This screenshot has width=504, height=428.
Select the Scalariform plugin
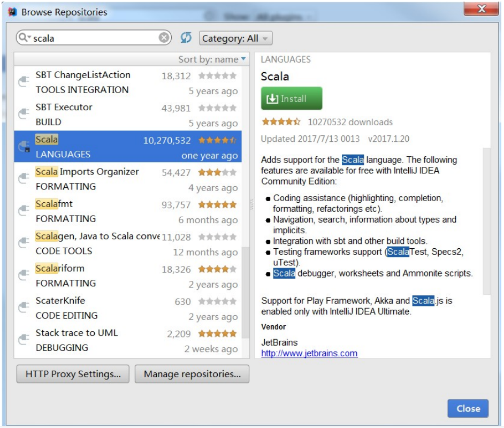point(128,276)
